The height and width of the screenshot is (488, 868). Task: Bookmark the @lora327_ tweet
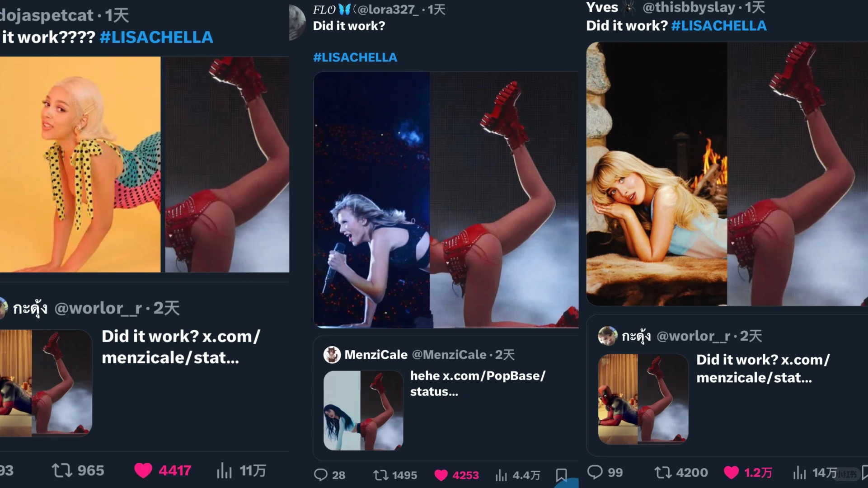pyautogui.click(x=561, y=475)
